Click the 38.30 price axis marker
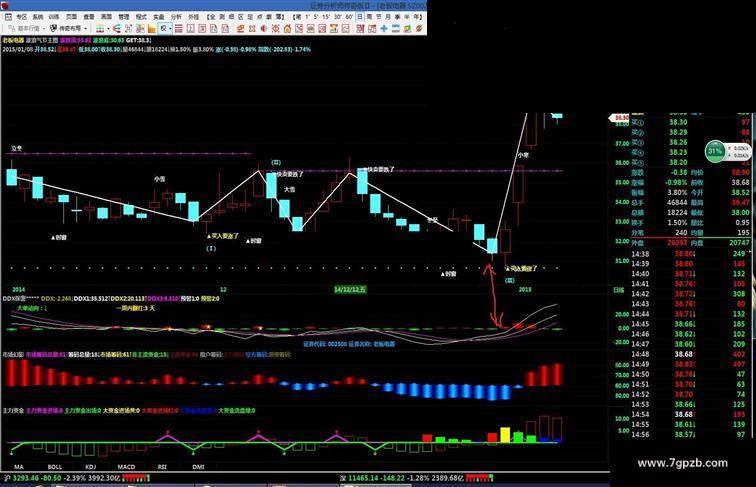Viewport: 756px width, 487px height. (x=620, y=118)
